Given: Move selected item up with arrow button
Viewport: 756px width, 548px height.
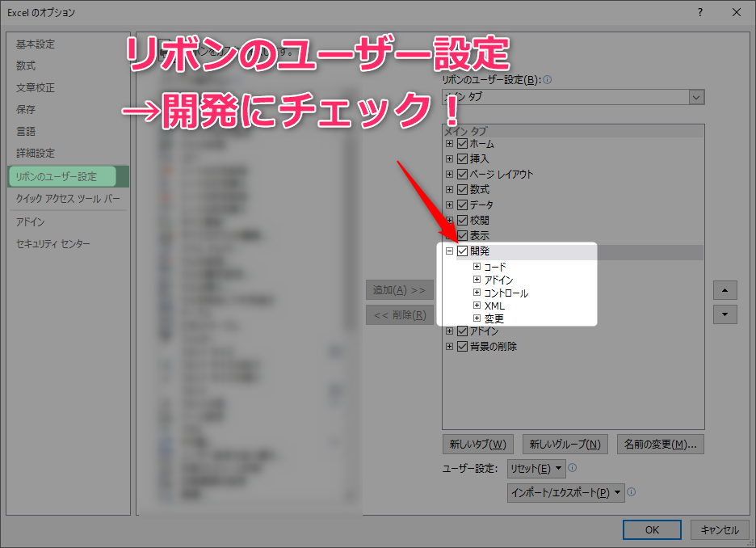Looking at the screenshot, I should (x=724, y=290).
